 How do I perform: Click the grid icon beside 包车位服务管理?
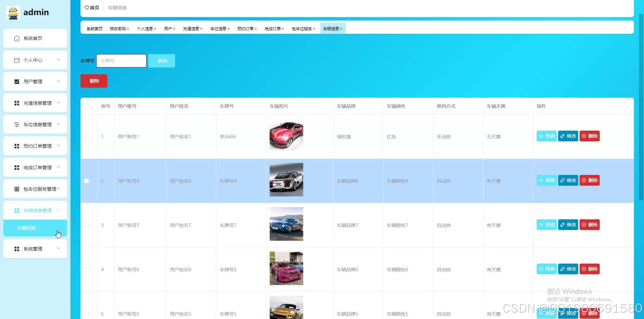pos(17,189)
